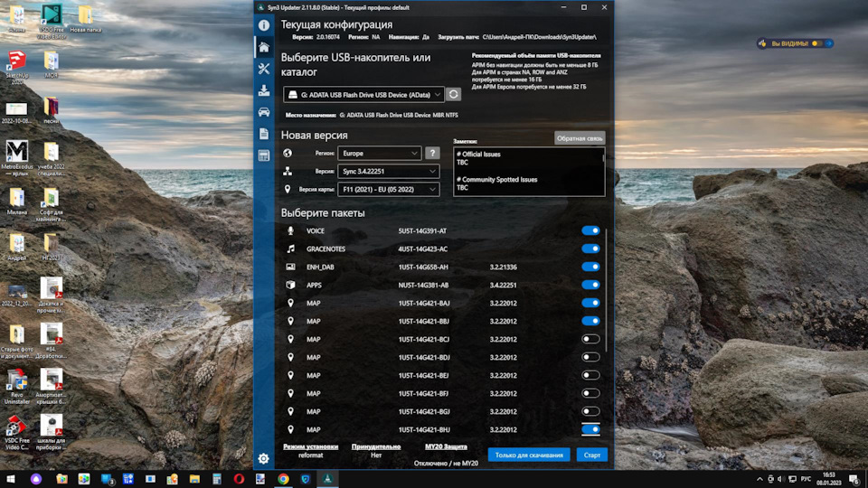868x488 pixels.
Task: Enable MAP 1U5T-14G421-BFJ toggle
Action: point(590,393)
